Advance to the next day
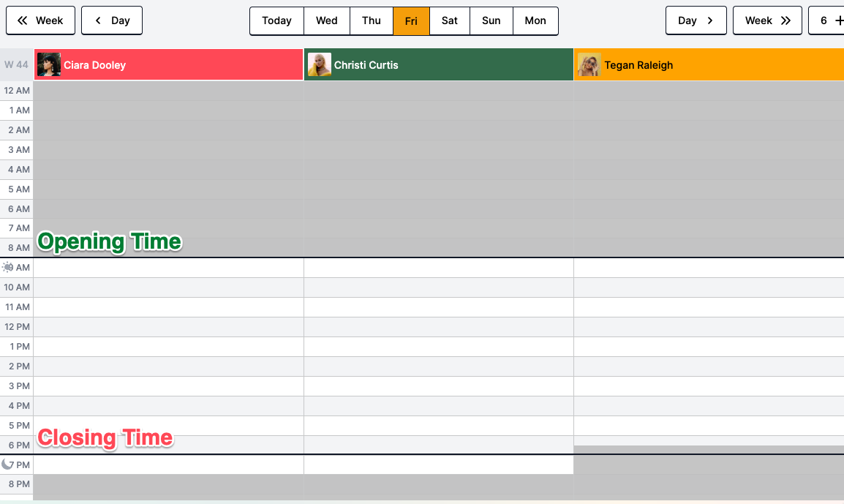Screen dimensions: 844x504 (x=696, y=20)
